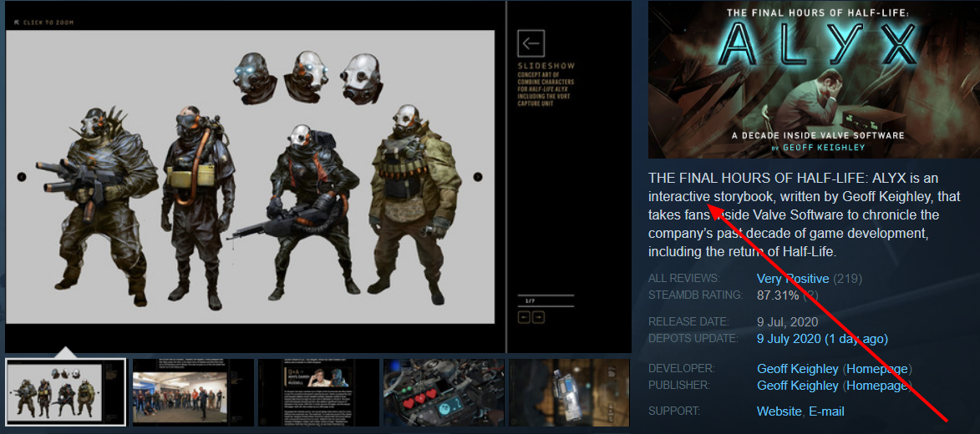Screen dimensions: 980x434
Task: Open the support Website link
Action: 779,411
